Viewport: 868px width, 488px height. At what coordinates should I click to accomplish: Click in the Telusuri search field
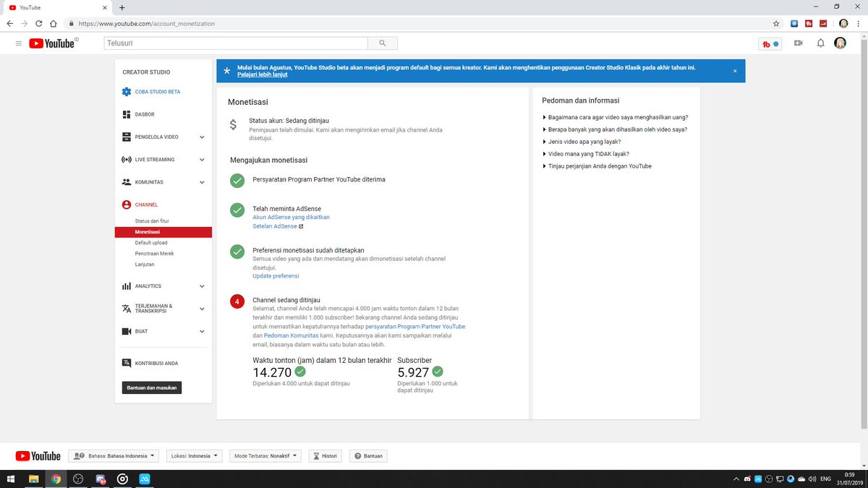(x=234, y=43)
